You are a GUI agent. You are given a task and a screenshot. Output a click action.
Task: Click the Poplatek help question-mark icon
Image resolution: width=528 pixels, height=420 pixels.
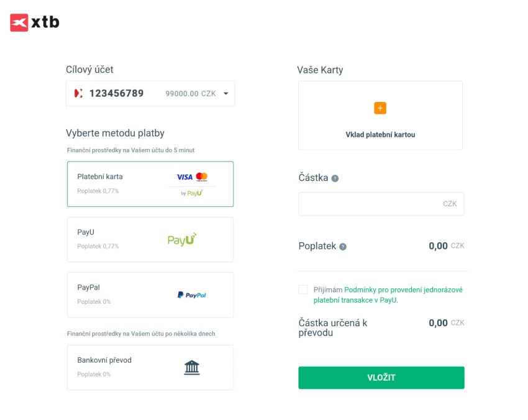pos(343,247)
